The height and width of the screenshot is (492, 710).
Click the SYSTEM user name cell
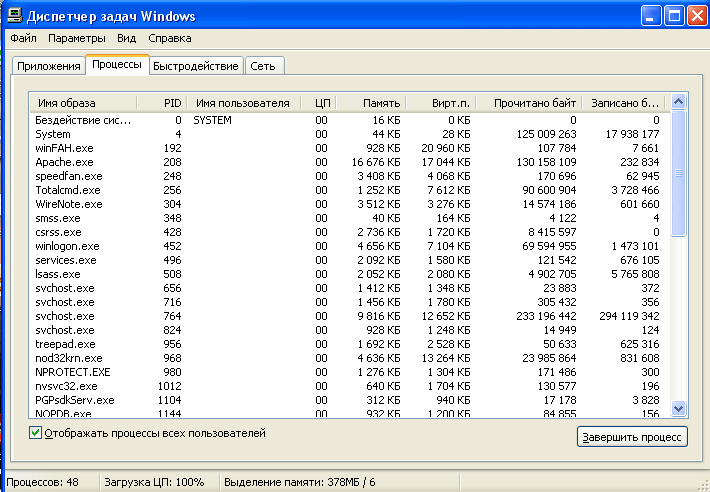212,120
